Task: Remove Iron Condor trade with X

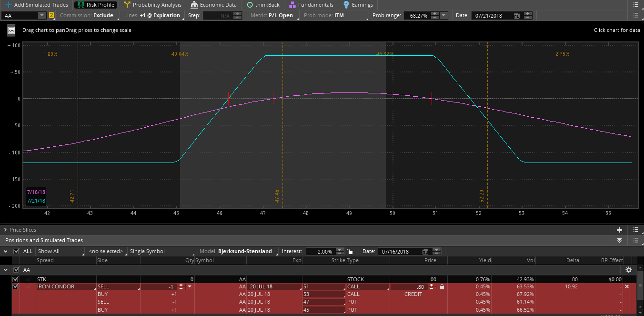Action: tap(627, 287)
